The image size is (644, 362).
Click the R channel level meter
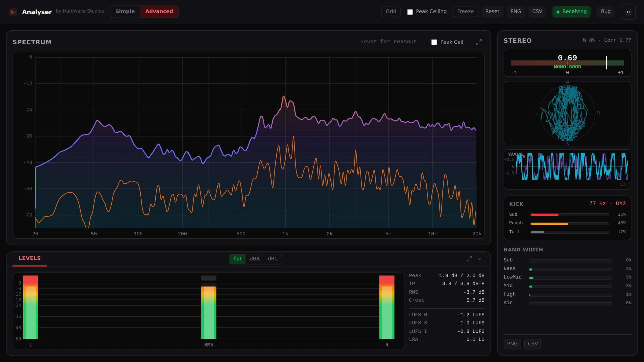[387, 307]
